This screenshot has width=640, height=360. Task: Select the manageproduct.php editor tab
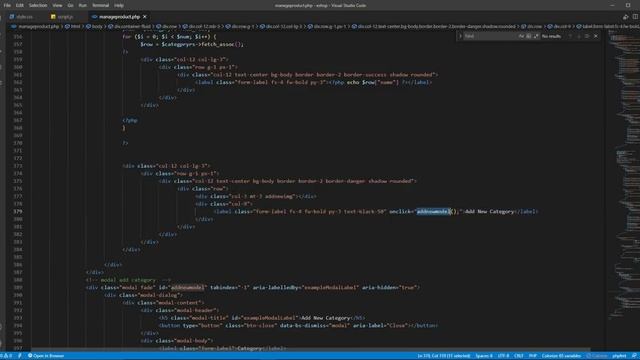point(119,17)
